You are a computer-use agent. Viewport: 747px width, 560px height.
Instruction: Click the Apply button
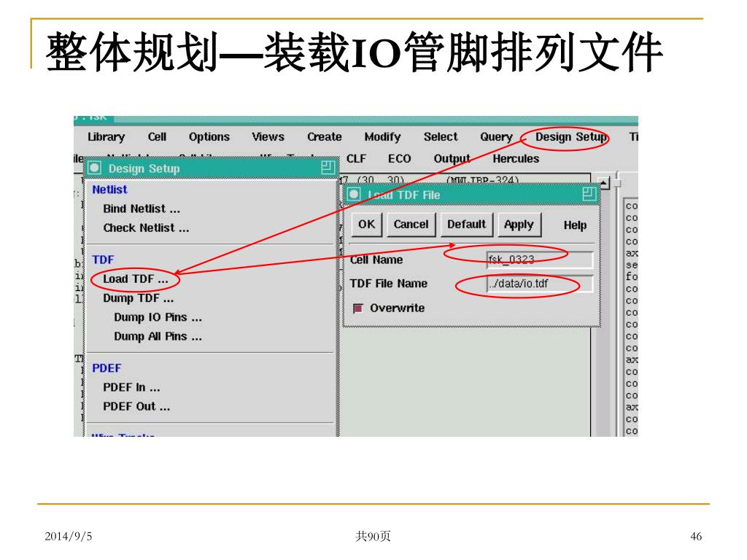(x=519, y=225)
